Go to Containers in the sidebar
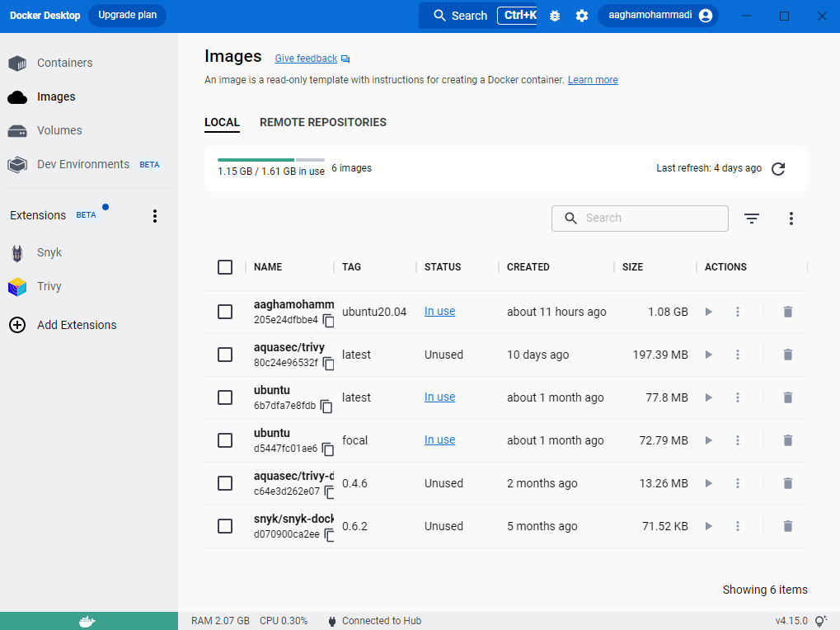Screen dimensions: 840x630 point(64,63)
